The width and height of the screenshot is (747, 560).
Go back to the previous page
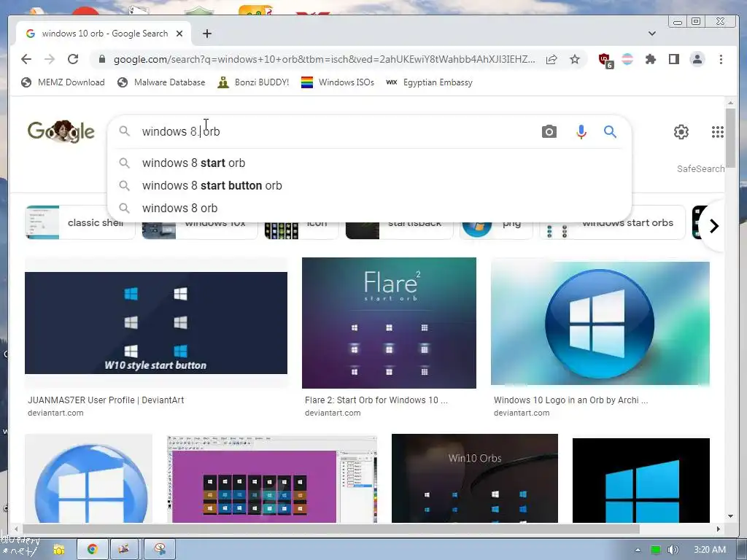26,59
